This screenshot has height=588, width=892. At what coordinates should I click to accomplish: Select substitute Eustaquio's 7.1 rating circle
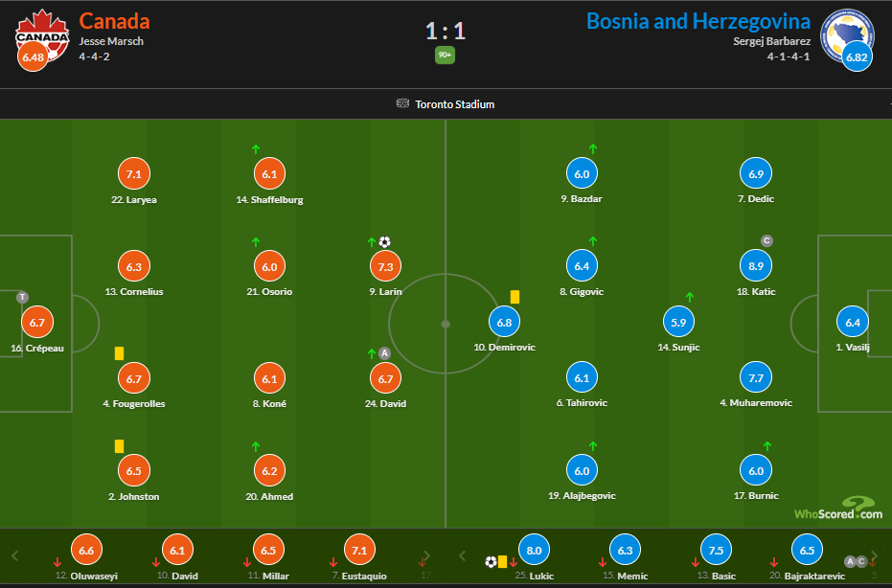[x=359, y=550]
